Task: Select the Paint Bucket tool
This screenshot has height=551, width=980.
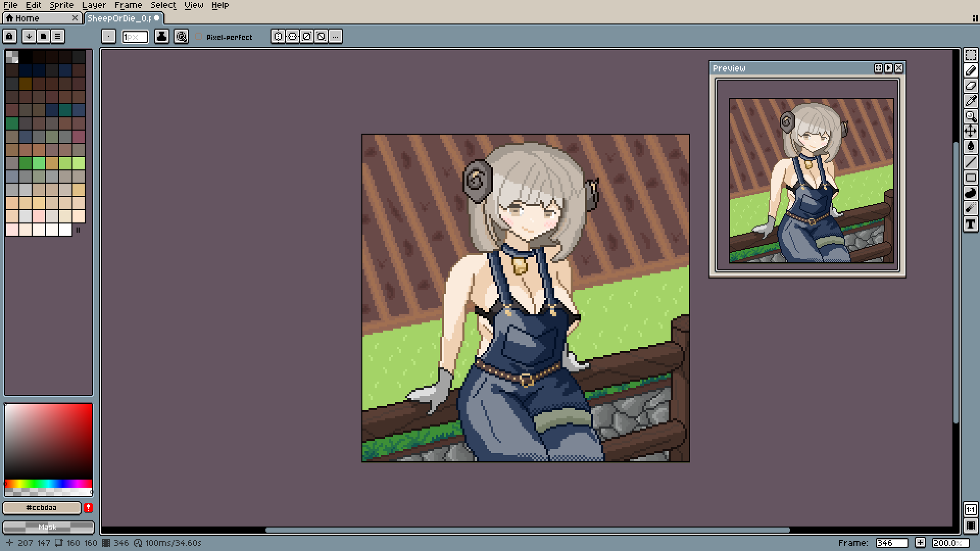Action: (970, 147)
